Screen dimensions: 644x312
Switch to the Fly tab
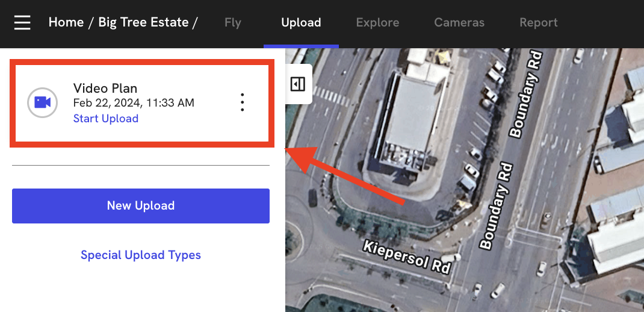click(232, 23)
